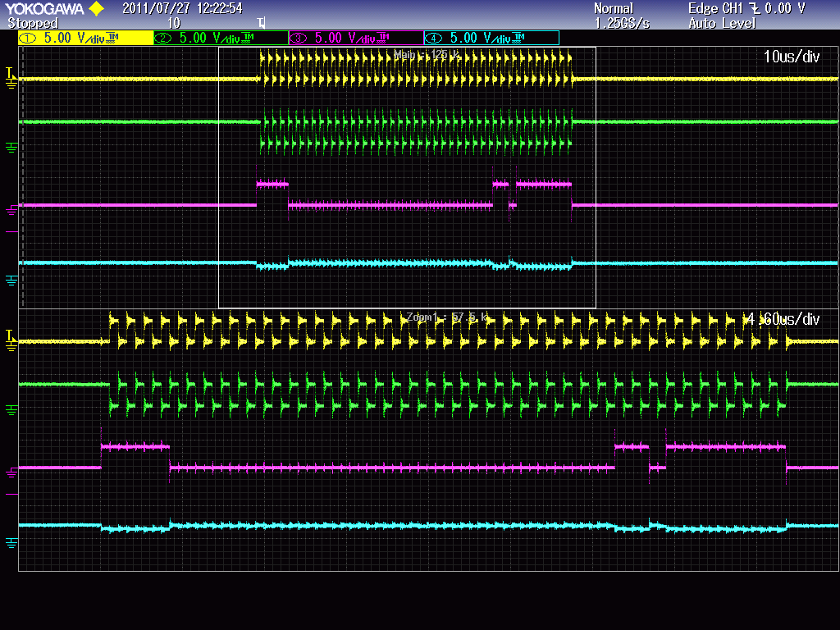Viewport: 840px width, 630px height.
Task: Click the falling edge slope icon next to CH1
Action: [755, 8]
